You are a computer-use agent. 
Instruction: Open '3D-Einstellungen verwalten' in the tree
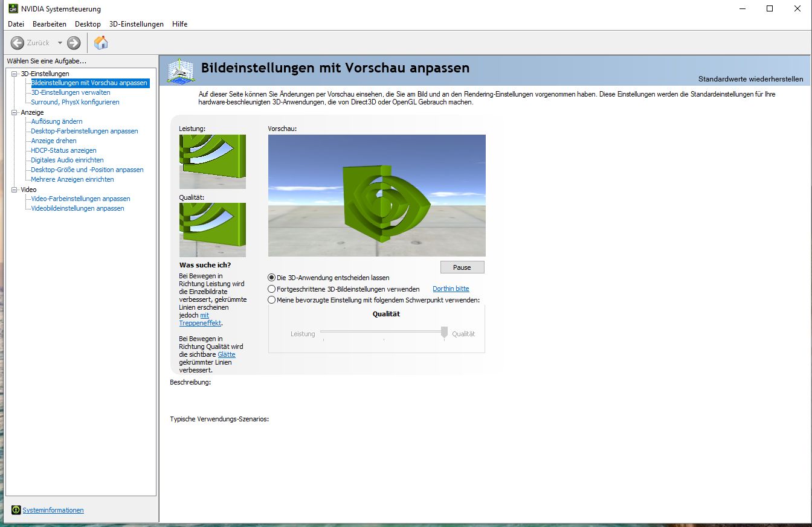tap(71, 92)
